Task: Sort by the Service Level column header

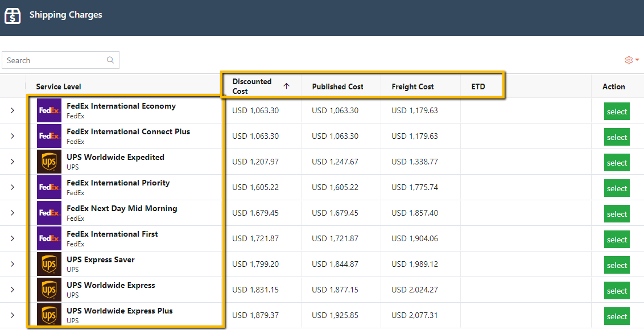Action: coord(59,86)
